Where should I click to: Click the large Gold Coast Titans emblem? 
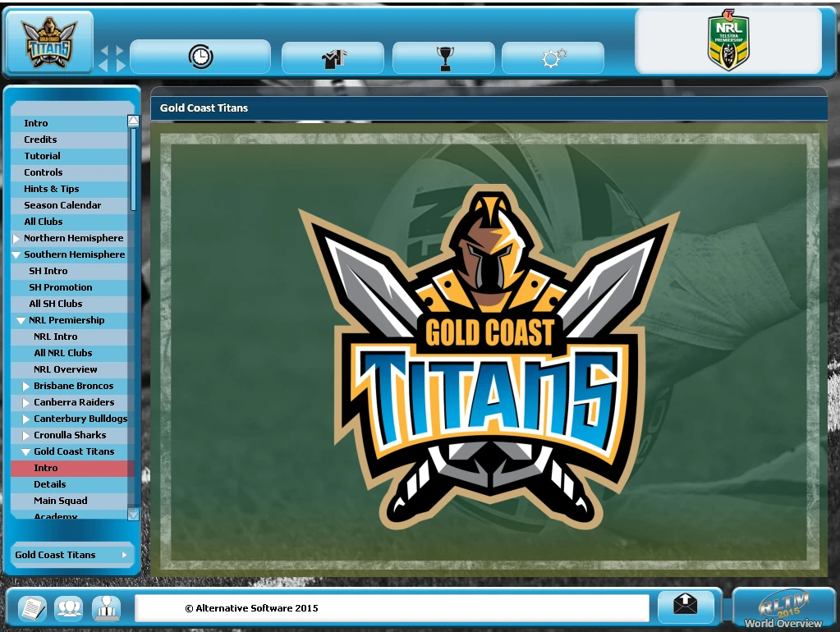click(489, 358)
